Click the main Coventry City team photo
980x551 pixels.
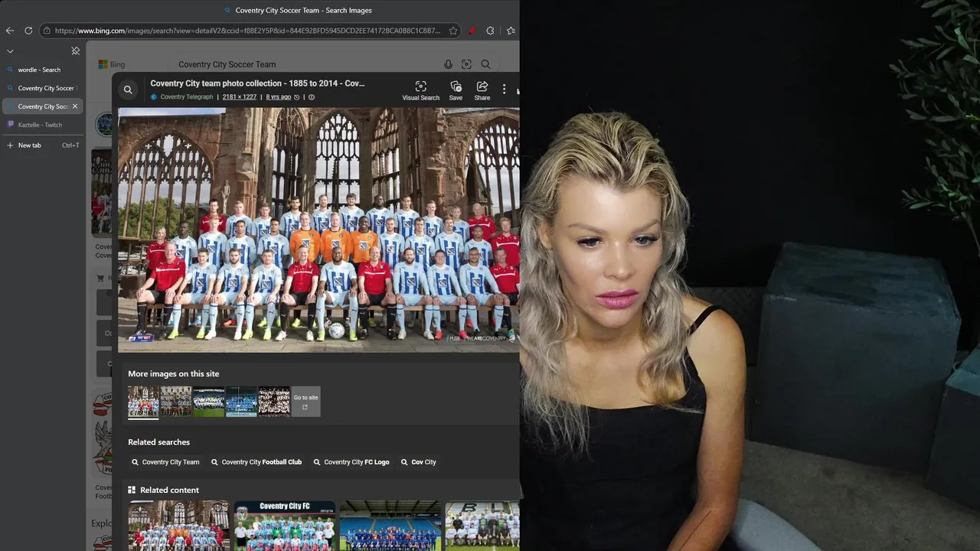tap(318, 230)
